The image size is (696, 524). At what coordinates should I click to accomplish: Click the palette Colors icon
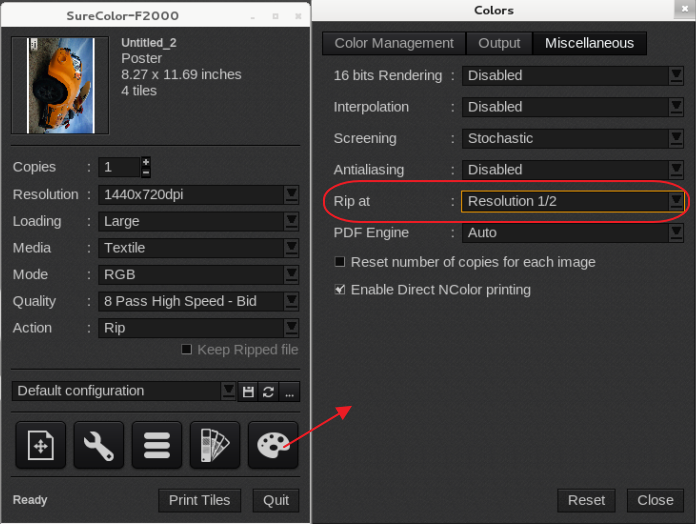click(272, 445)
